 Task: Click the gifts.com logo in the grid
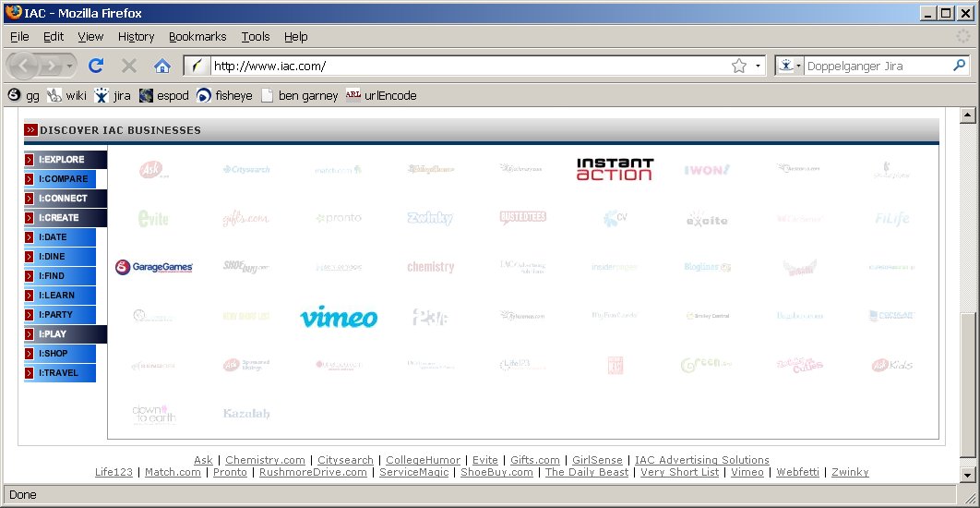coord(245,219)
